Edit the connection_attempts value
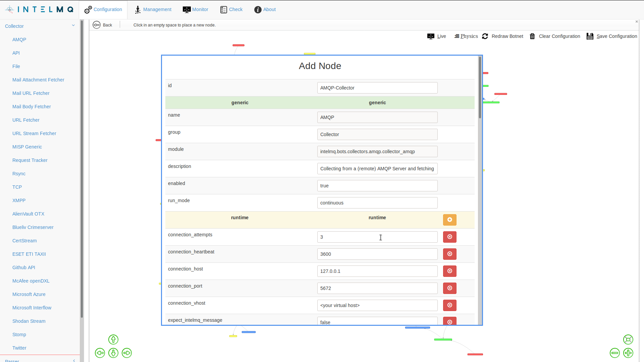The height and width of the screenshot is (362, 644). pos(377,237)
